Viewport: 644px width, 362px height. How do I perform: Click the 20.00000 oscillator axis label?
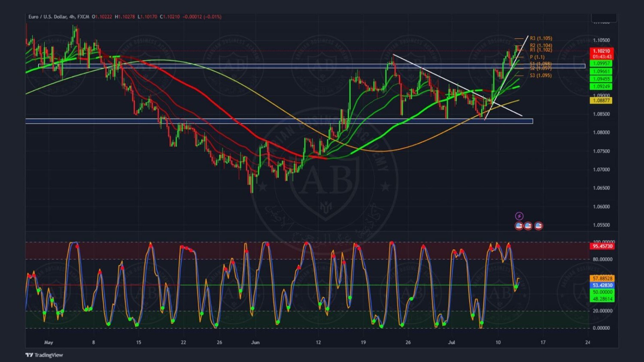pos(603,311)
